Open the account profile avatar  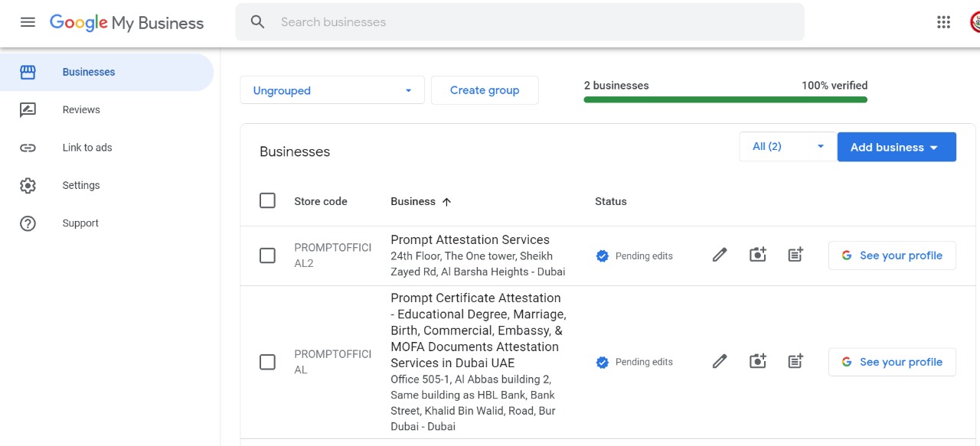(x=975, y=22)
